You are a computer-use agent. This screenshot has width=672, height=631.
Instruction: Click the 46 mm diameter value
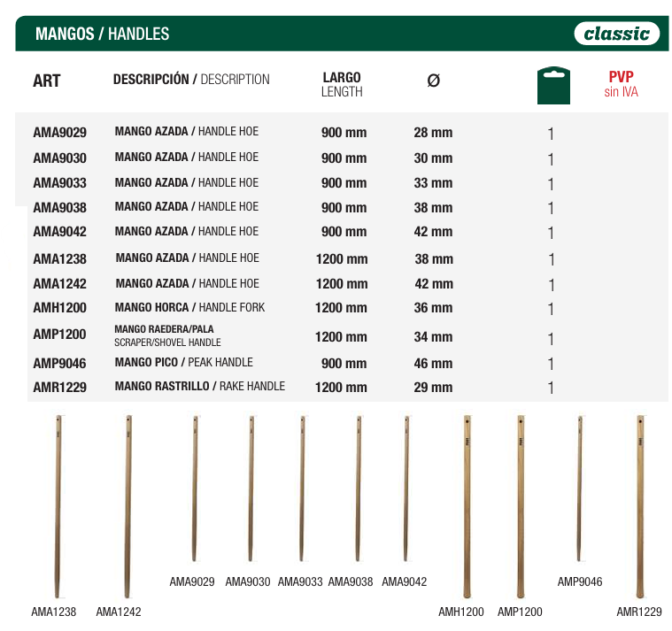tap(433, 364)
